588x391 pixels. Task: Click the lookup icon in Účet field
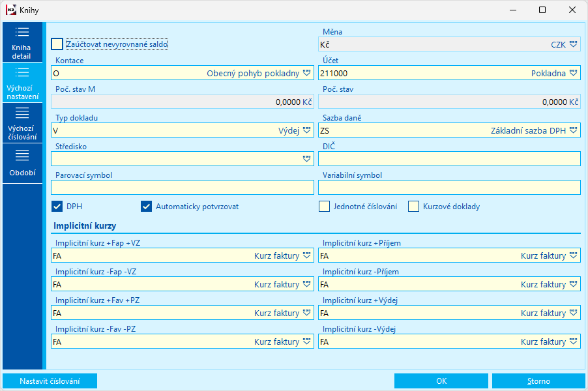tap(573, 73)
